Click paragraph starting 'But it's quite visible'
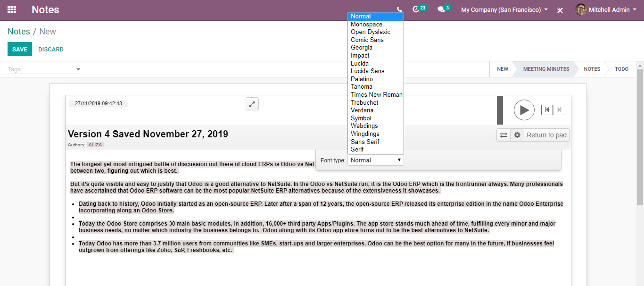Viewport: 644px width, 286px height. [x=316, y=187]
